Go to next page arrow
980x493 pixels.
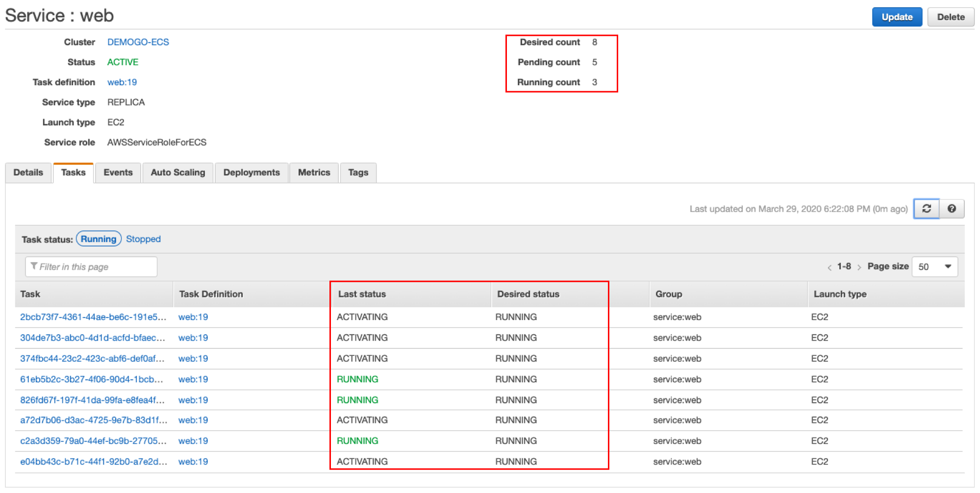859,267
